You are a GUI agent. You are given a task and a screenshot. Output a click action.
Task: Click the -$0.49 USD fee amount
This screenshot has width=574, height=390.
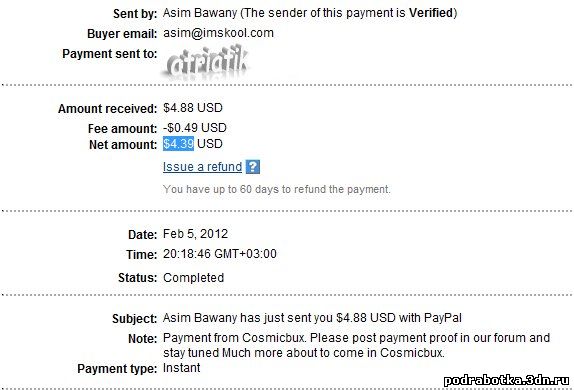tap(195, 128)
